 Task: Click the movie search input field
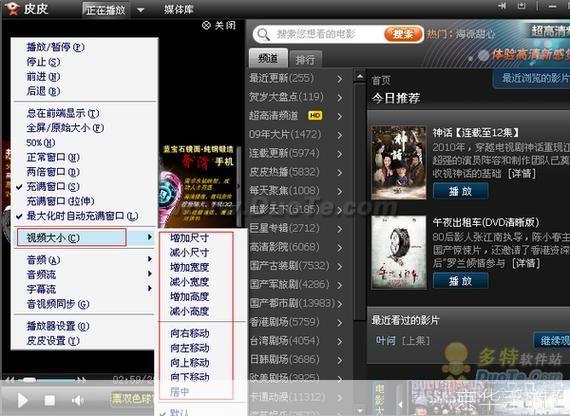pos(327,35)
